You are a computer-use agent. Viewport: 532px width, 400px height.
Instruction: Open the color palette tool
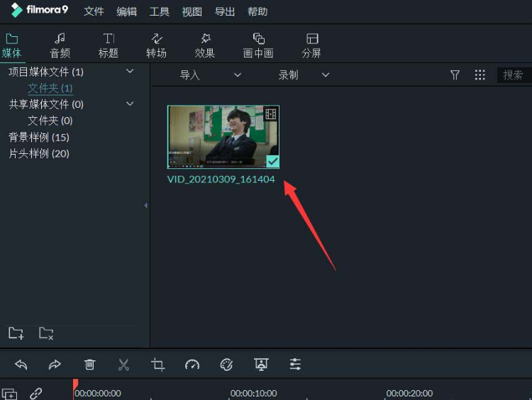[226, 365]
